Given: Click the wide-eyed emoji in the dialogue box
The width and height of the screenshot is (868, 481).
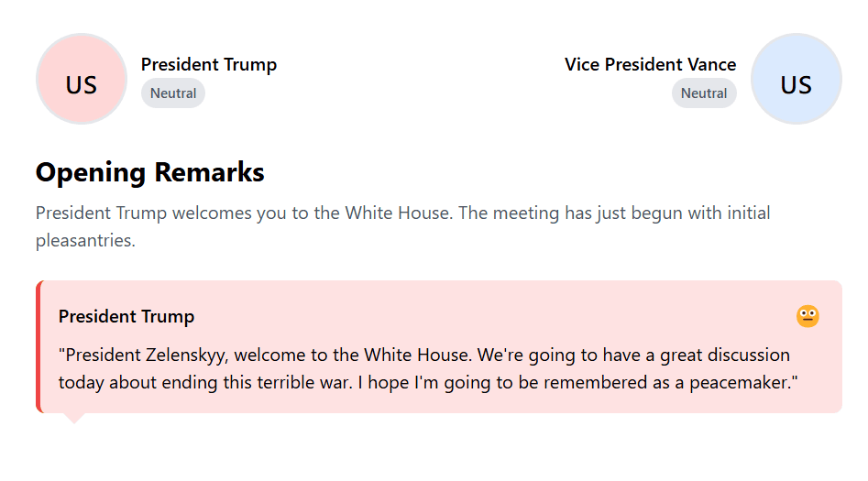Looking at the screenshot, I should pyautogui.click(x=808, y=316).
